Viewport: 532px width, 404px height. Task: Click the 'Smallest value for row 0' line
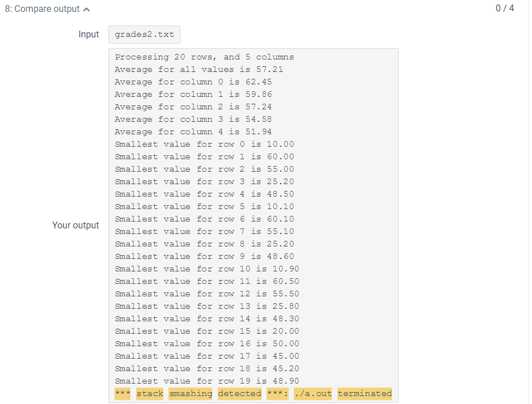point(204,144)
